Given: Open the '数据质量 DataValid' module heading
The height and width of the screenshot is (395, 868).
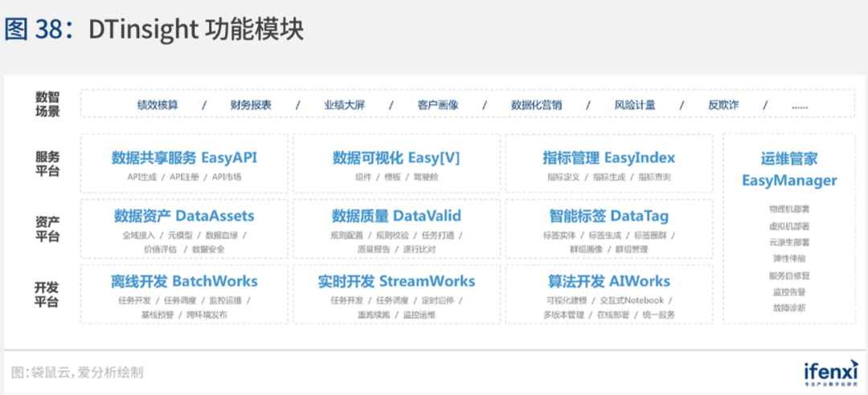Looking at the screenshot, I should [396, 216].
